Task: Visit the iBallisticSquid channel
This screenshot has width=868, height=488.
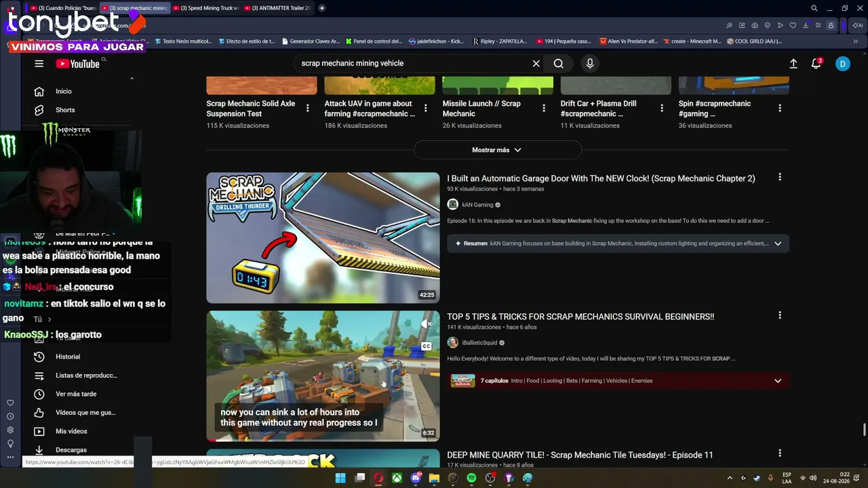Action: (x=479, y=343)
